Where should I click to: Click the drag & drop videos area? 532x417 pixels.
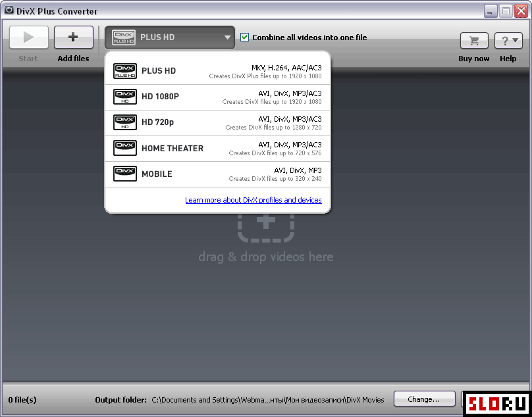[x=266, y=257]
